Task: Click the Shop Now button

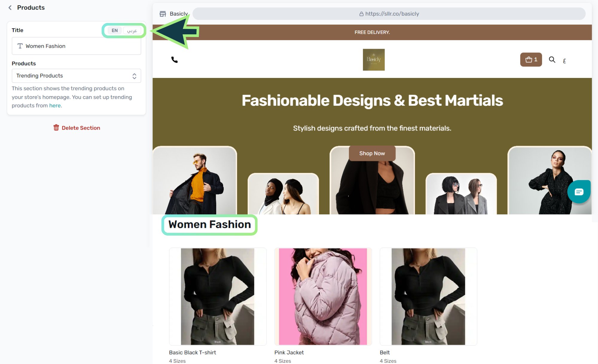Action: pyautogui.click(x=372, y=153)
